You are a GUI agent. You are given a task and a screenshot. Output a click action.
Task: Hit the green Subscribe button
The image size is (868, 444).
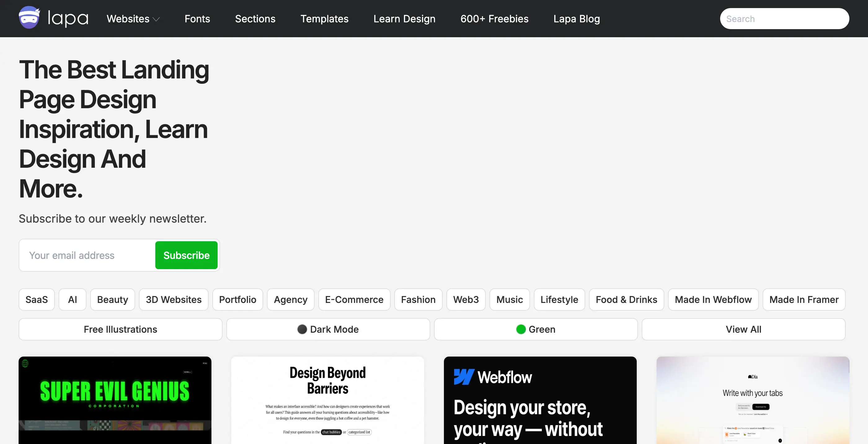tap(186, 255)
